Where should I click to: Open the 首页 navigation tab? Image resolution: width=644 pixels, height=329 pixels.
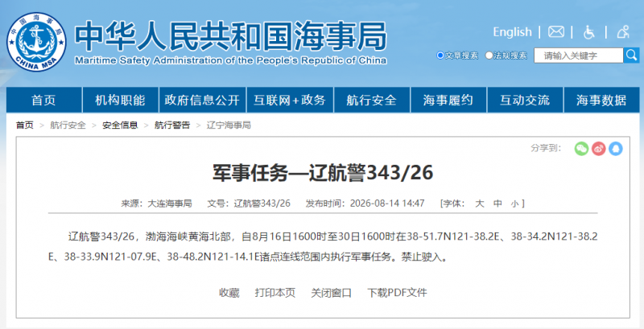(x=44, y=100)
